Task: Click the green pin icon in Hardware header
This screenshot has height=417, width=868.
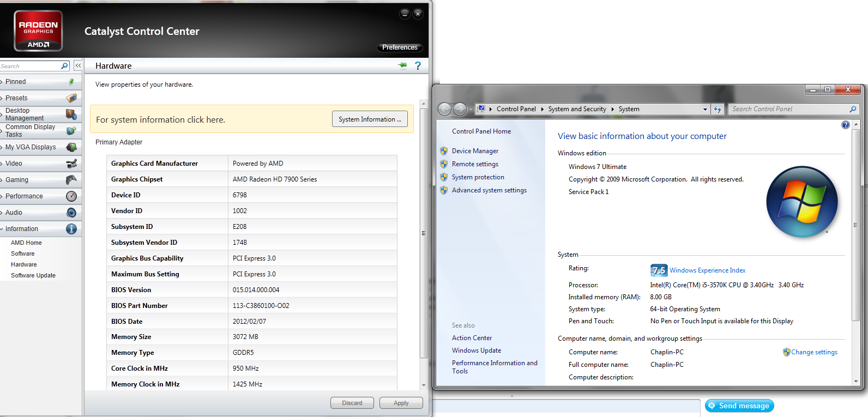Action: [x=403, y=65]
